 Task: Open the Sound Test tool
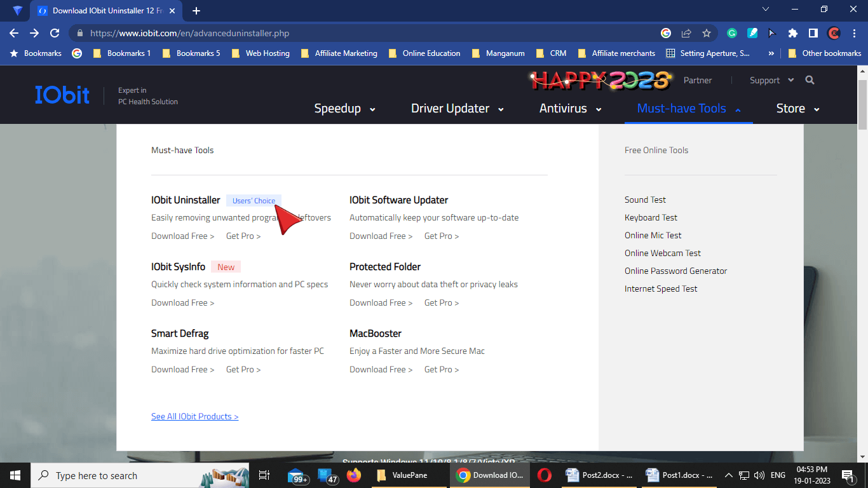(645, 200)
